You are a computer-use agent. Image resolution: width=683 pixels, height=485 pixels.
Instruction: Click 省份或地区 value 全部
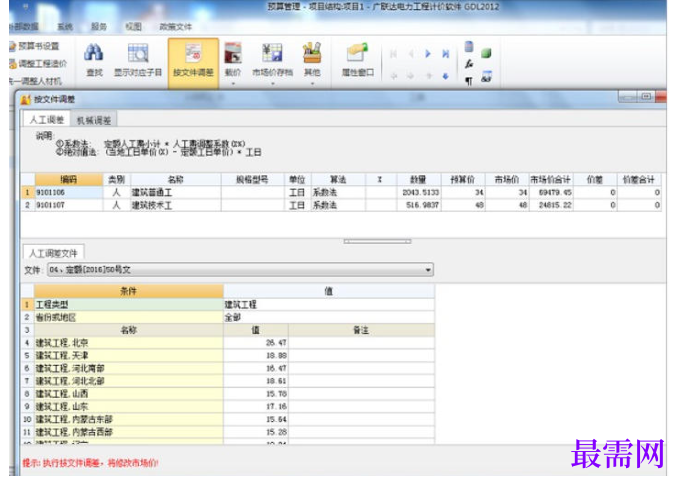pos(329,317)
